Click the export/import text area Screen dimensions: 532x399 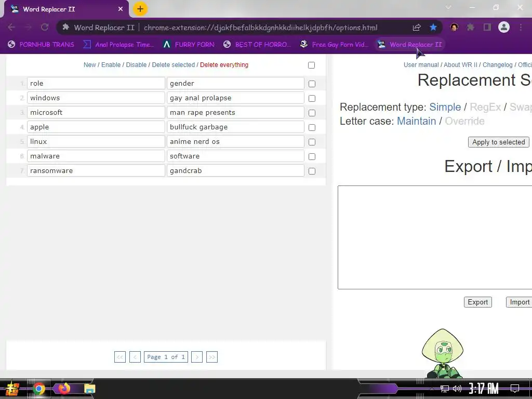435,237
